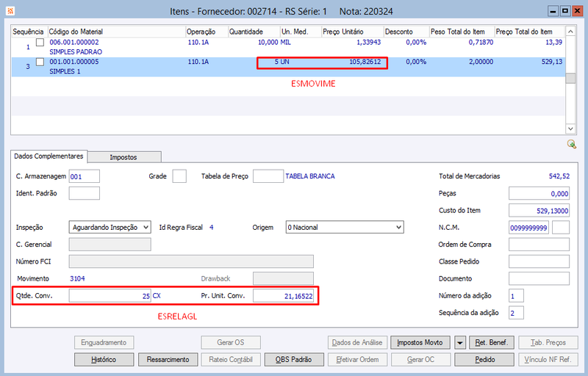588x376 pixels.
Task: Click the Efetivar Ordem button
Action: click(357, 360)
